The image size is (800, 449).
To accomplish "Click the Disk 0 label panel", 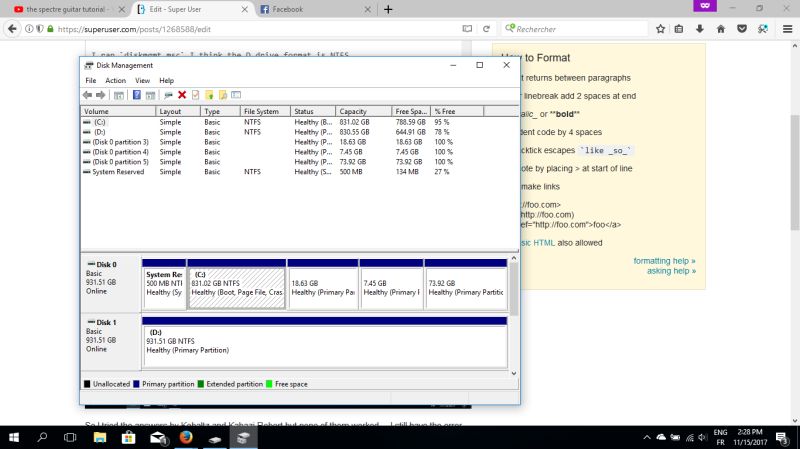I will pyautogui.click(x=111, y=284).
